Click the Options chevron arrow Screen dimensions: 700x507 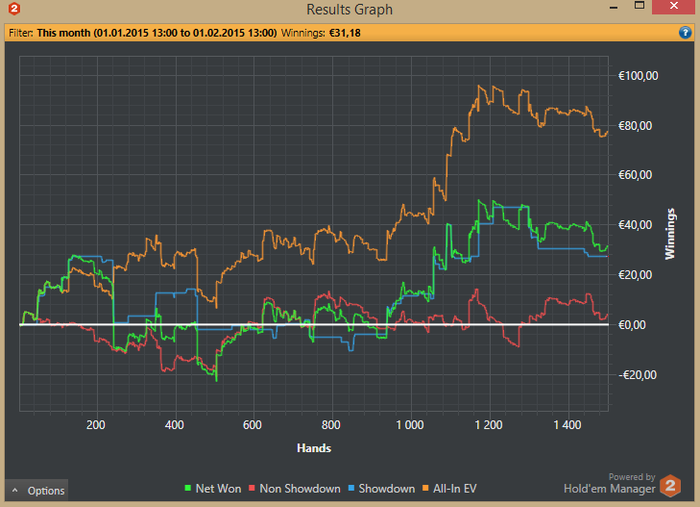pyautogui.click(x=15, y=490)
